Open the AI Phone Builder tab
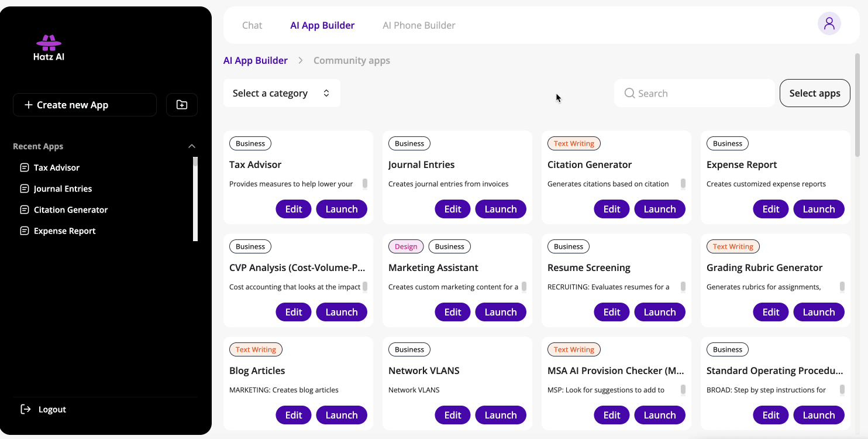This screenshot has width=868, height=439. point(419,25)
